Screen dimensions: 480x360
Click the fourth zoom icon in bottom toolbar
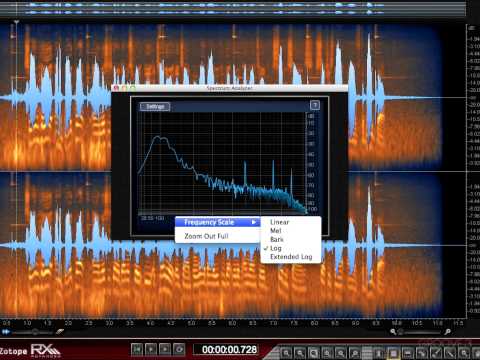(x=327, y=353)
